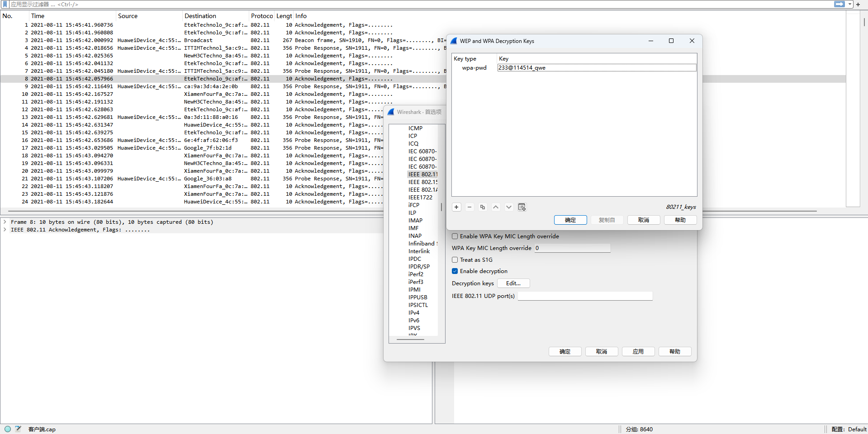Screen dimensions: 868x434
Task: Expand the Frame 8 details tree
Action: tap(5, 222)
